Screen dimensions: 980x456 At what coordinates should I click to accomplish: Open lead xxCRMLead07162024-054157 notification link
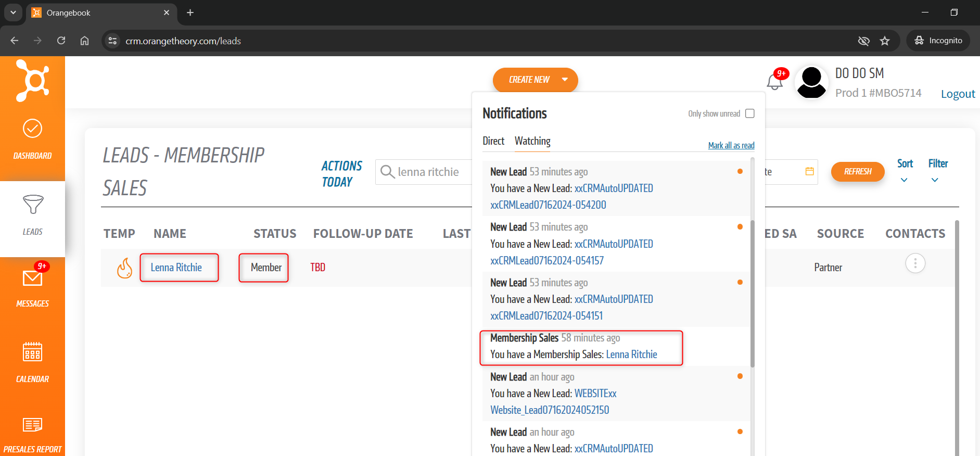547,261
